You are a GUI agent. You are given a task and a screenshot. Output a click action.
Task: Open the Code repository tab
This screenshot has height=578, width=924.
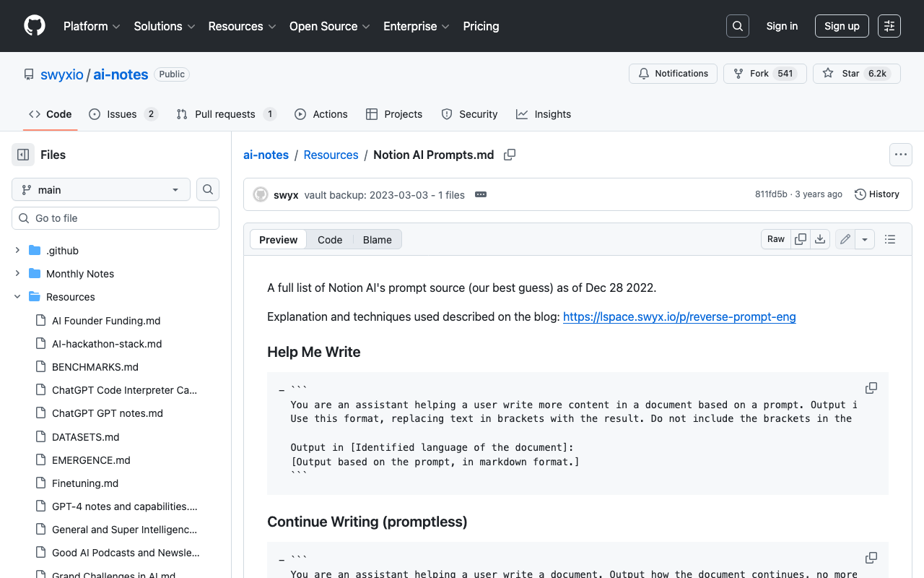tap(50, 114)
